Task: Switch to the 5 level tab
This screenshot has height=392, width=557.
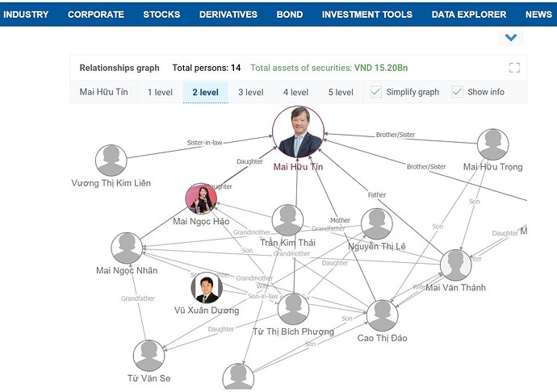Action: [341, 92]
